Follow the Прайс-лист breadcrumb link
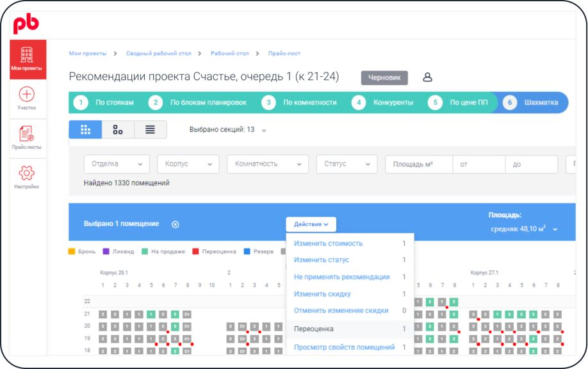Viewport: 588px width, 369px height. pos(284,53)
